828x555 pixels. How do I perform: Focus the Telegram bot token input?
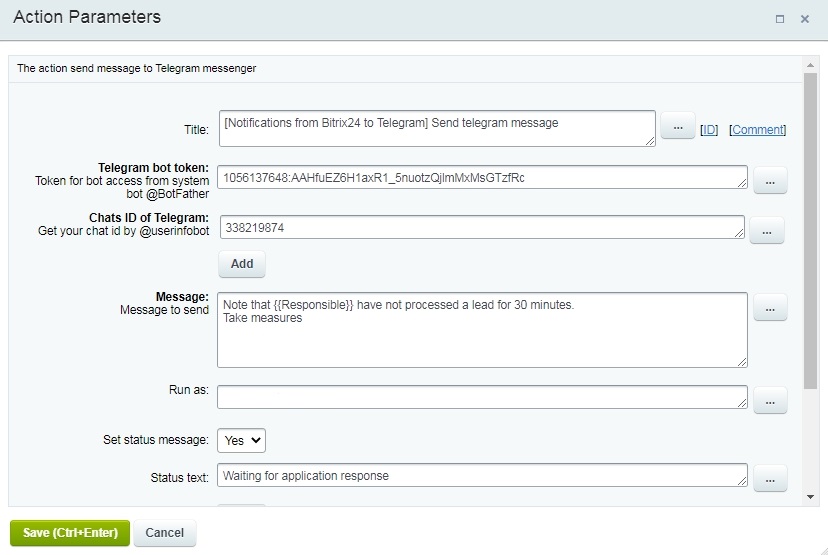click(481, 178)
